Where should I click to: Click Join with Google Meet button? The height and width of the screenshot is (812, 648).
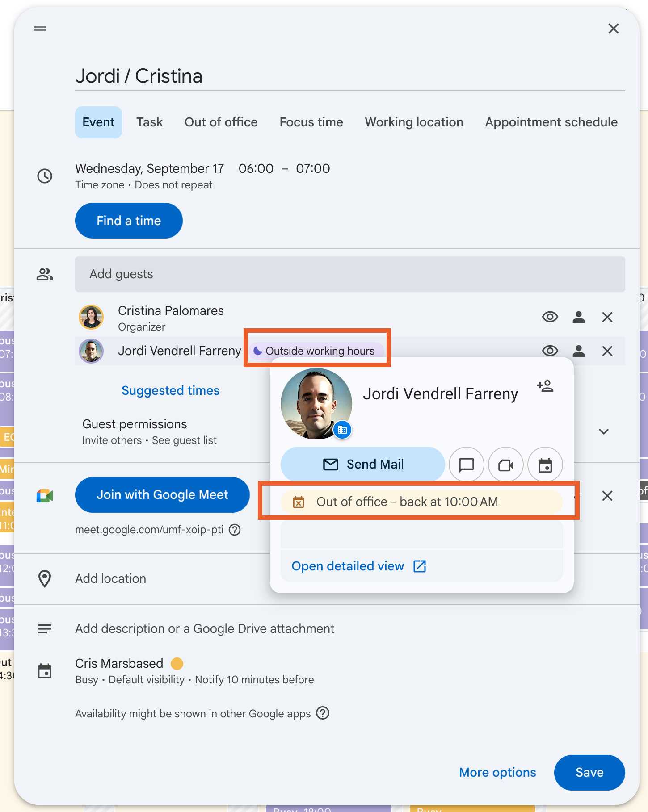pos(162,495)
